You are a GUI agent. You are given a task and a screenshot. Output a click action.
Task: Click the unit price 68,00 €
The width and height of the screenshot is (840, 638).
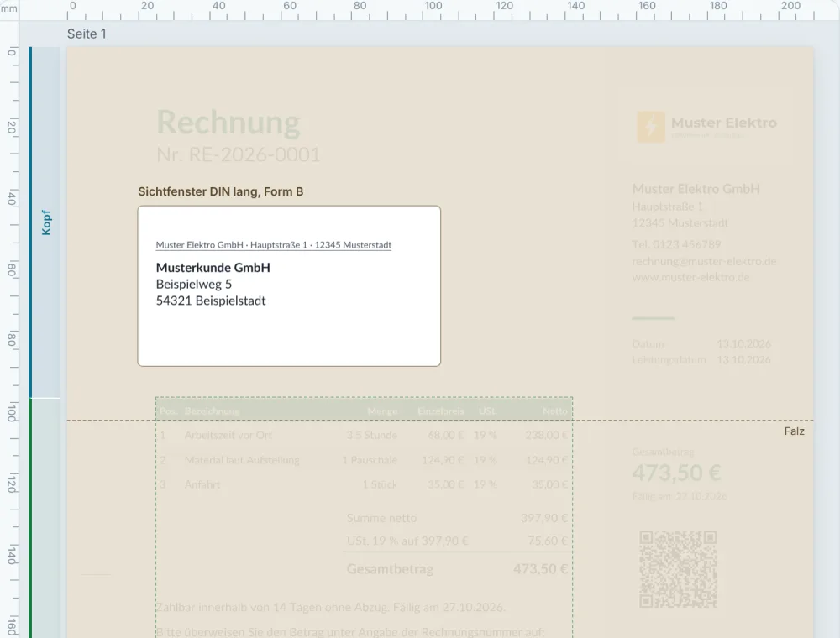coord(446,435)
